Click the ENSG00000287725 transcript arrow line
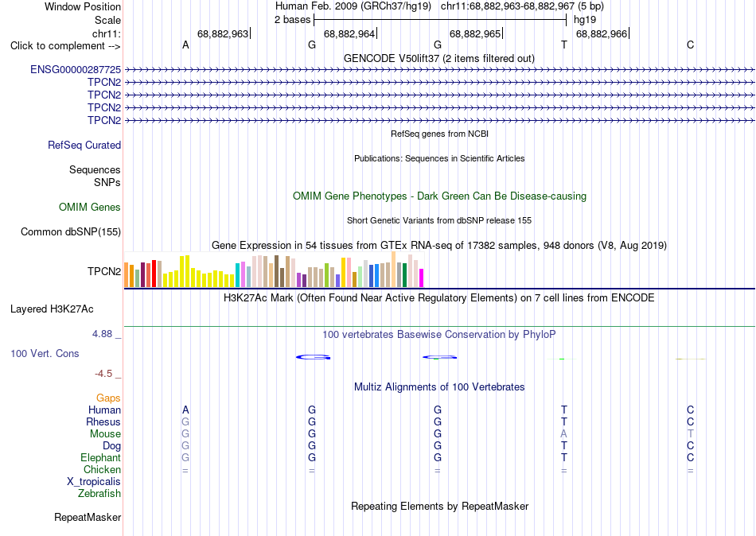The height and width of the screenshot is (536, 756). pyautogui.click(x=439, y=70)
